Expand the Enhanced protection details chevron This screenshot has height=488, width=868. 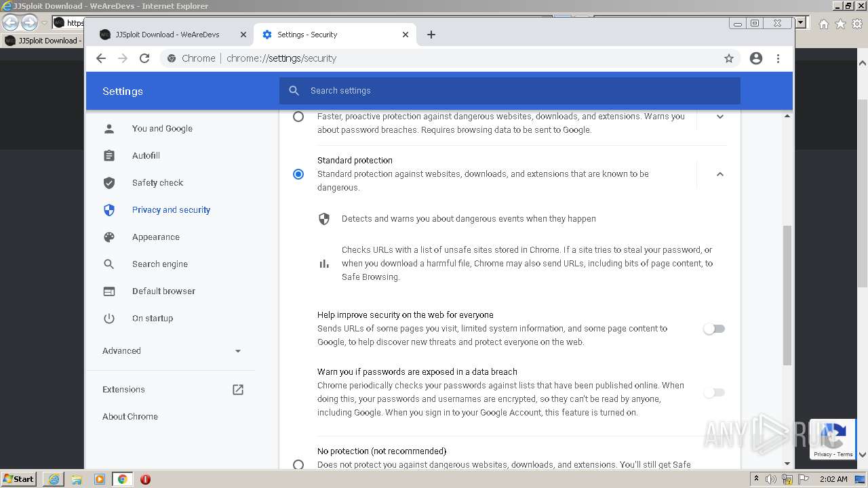(720, 117)
